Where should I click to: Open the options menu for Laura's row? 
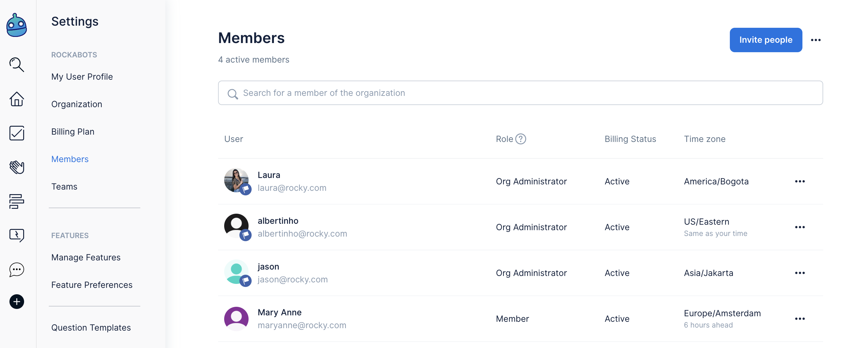click(x=800, y=181)
